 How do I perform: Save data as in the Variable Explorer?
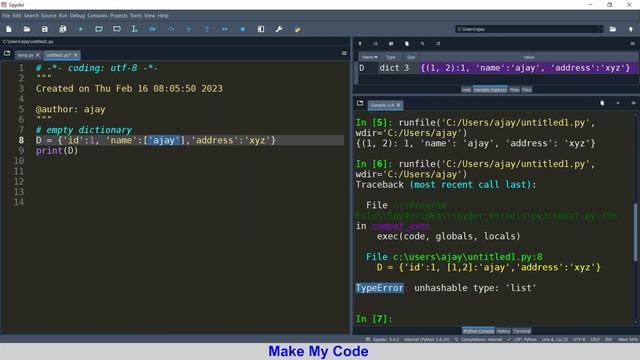[391, 44]
